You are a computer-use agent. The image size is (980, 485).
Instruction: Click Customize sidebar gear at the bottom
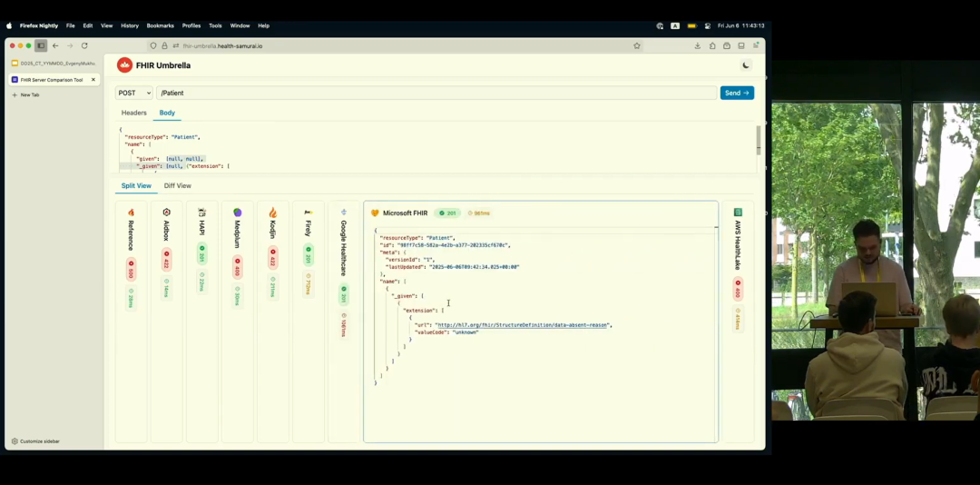[35, 441]
